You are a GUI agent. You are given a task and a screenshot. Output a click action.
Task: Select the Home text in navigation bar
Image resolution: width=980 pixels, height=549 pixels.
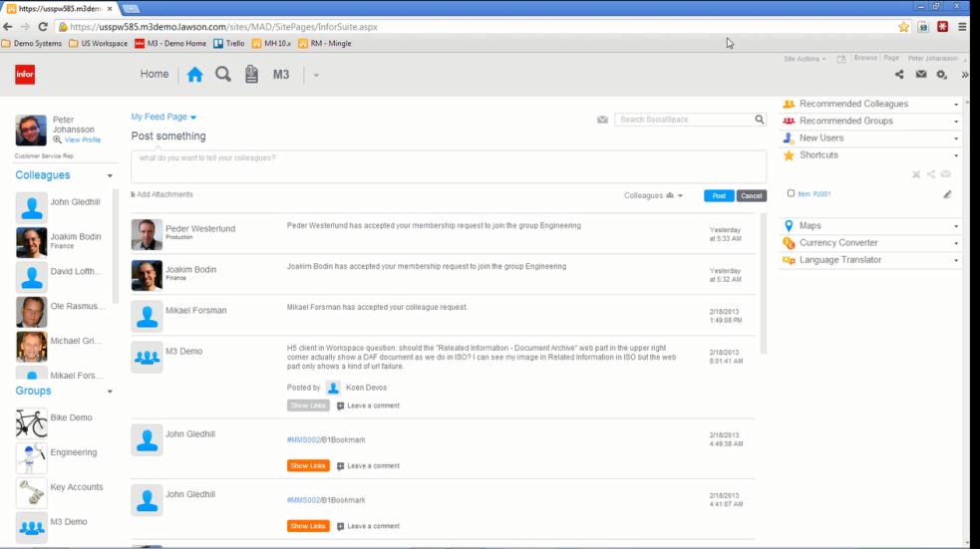[x=155, y=74]
